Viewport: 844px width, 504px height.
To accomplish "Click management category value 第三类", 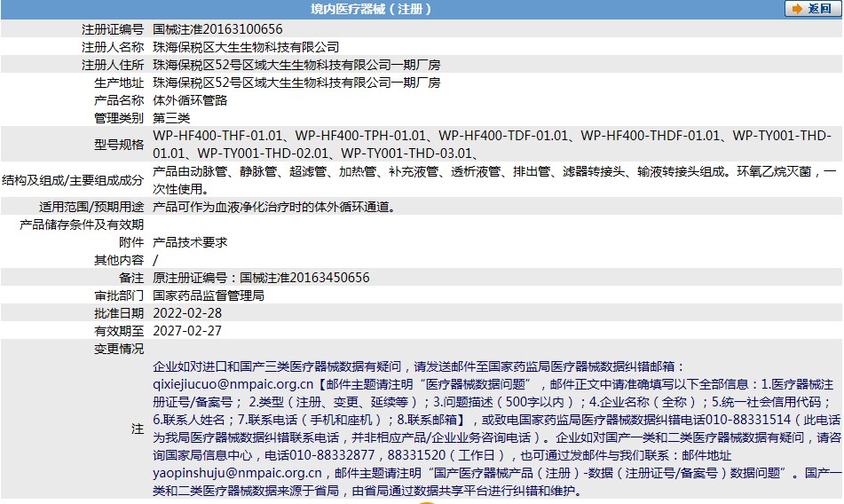I will (x=171, y=118).
